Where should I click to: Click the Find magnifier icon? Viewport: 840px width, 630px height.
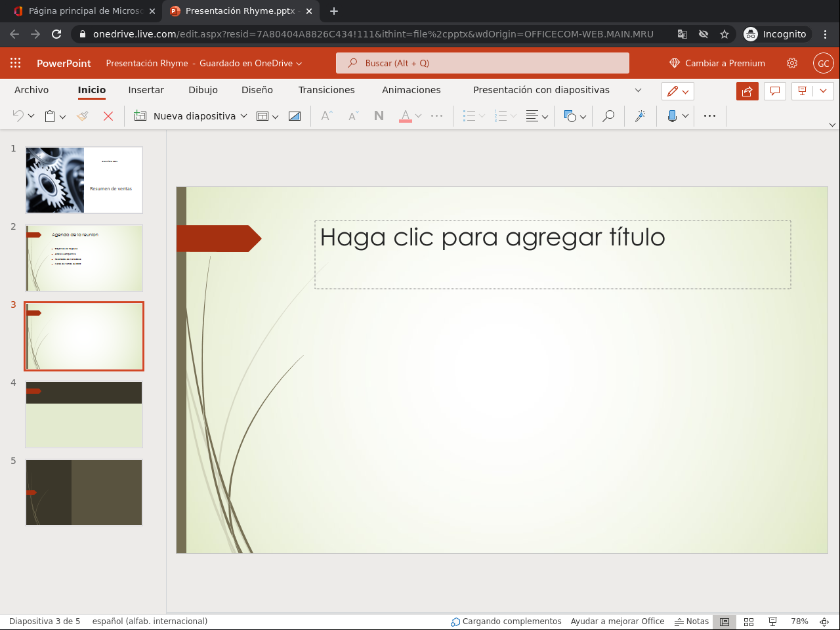[608, 116]
